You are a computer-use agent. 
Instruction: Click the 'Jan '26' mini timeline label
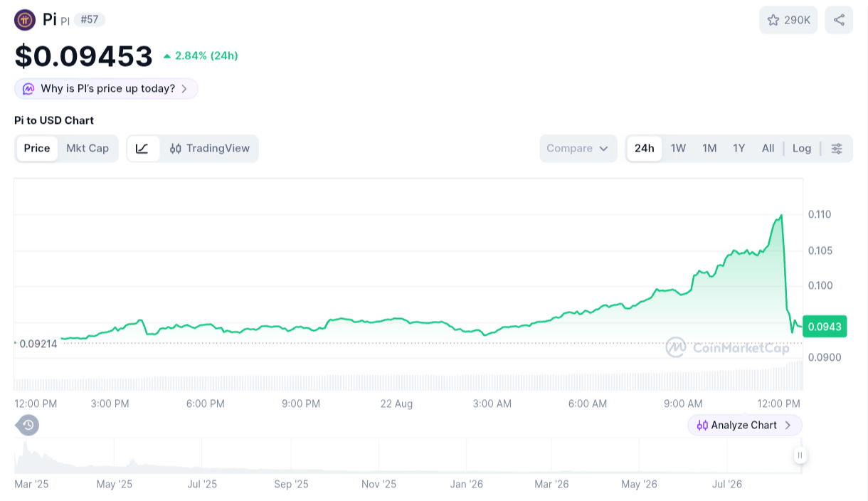[x=467, y=485]
